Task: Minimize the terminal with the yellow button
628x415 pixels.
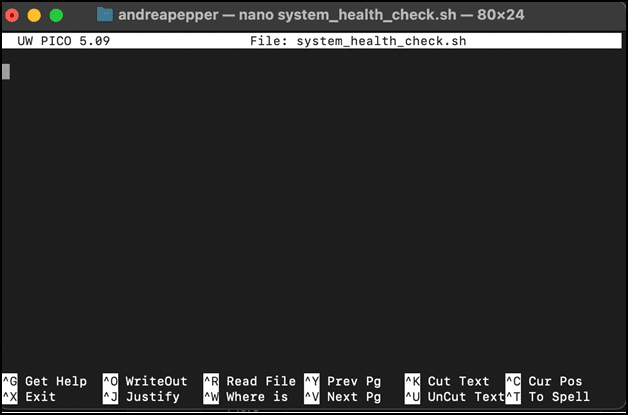Action: [x=34, y=15]
